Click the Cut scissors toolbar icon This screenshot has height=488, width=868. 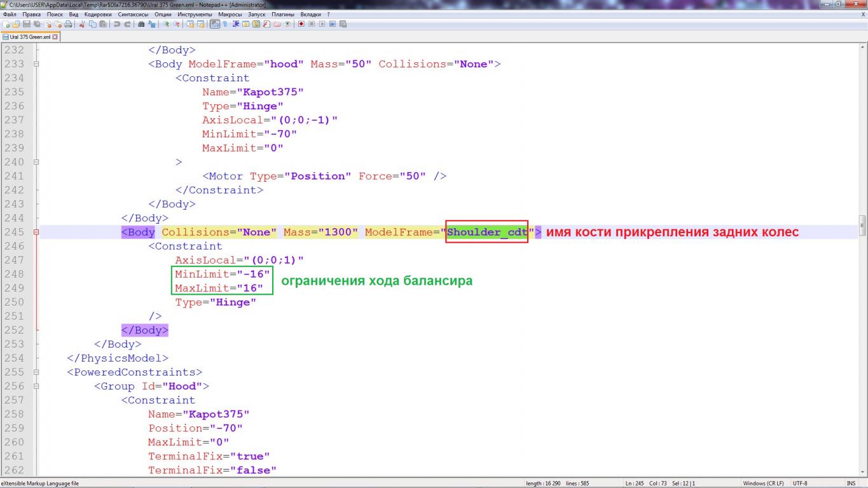83,25
